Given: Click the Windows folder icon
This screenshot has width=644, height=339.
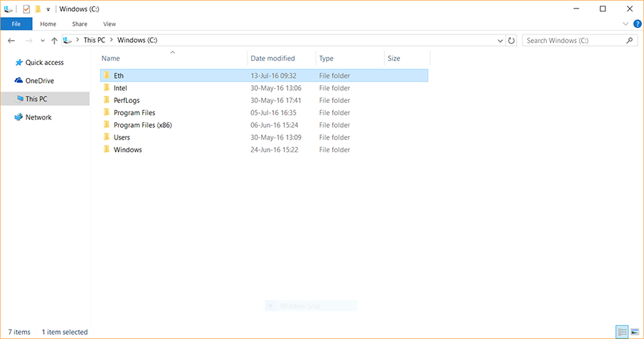Looking at the screenshot, I should [107, 149].
